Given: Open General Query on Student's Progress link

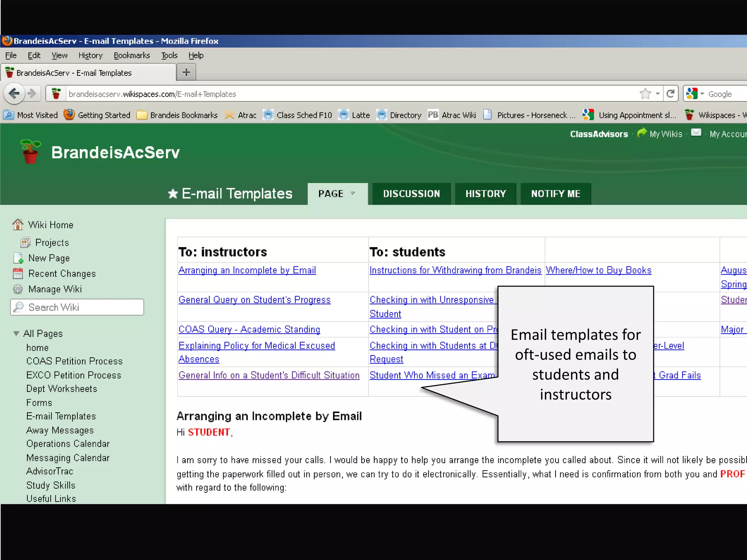Looking at the screenshot, I should point(255,300).
